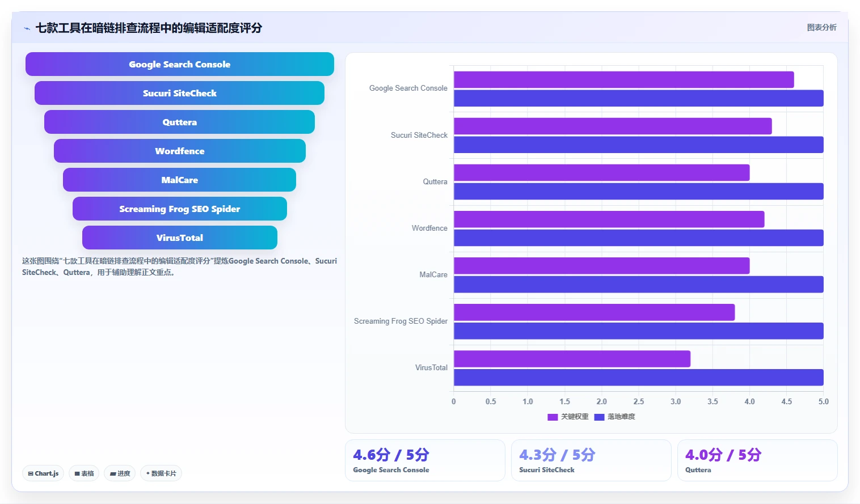Click the 2.0 tick on the x-axis
Screen dimensions: 860x504
point(602,401)
